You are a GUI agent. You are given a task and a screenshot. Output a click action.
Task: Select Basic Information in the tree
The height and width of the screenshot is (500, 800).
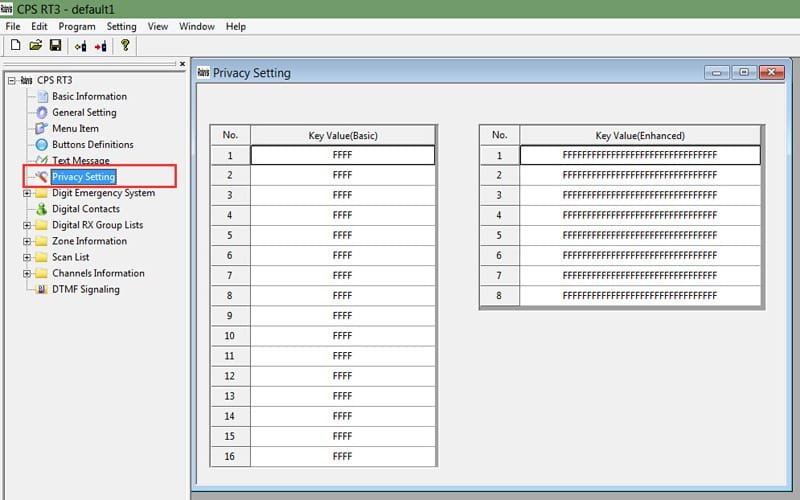pos(89,96)
